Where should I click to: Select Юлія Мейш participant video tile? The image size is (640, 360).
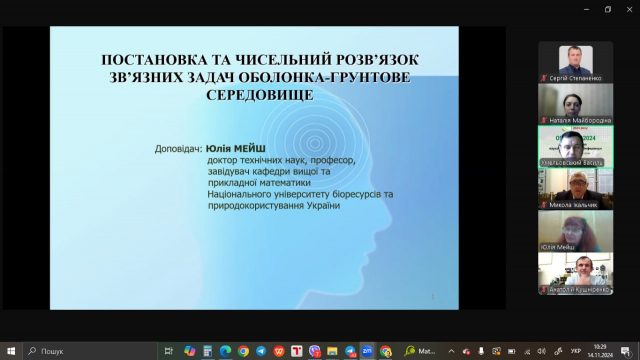coord(576,231)
